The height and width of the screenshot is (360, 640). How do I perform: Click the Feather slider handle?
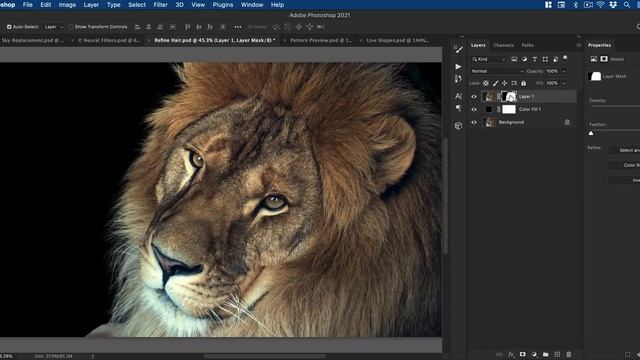pyautogui.click(x=591, y=133)
